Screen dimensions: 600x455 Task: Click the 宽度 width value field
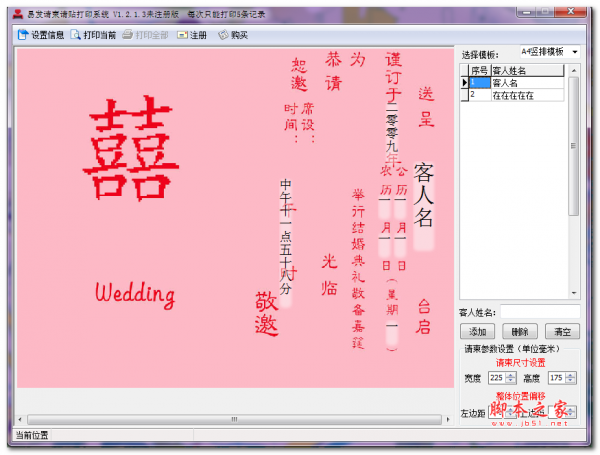(x=497, y=378)
